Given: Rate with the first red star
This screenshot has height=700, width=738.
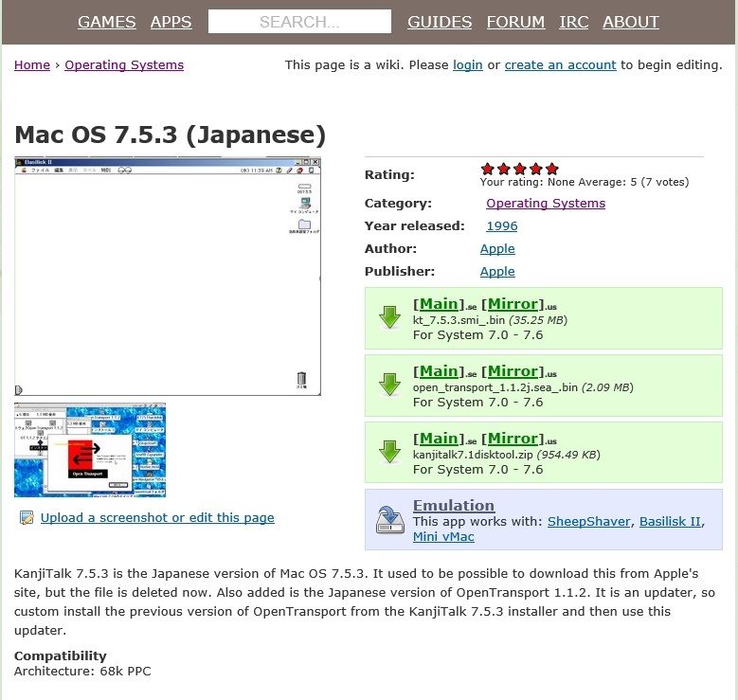Looking at the screenshot, I should pyautogui.click(x=488, y=169).
